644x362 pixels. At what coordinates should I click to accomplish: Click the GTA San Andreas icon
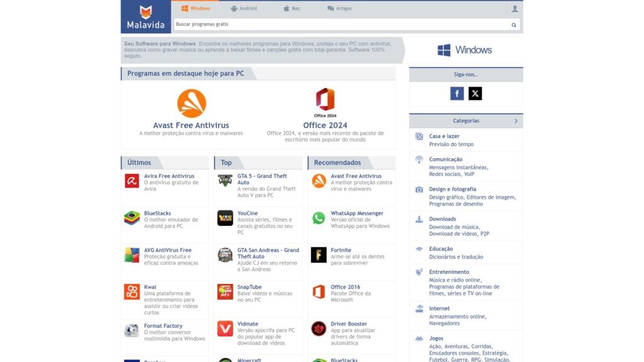point(225,255)
